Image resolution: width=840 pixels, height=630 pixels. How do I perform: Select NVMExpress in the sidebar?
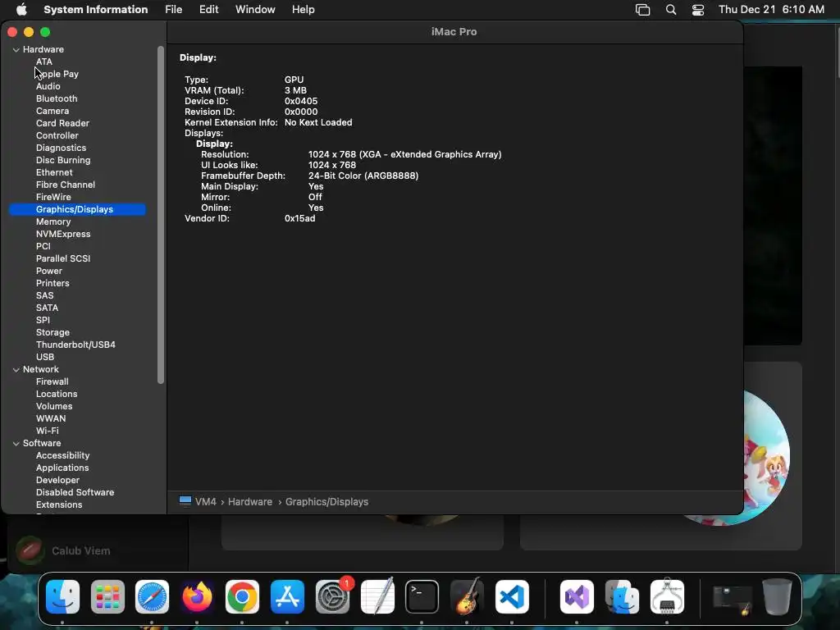[63, 234]
